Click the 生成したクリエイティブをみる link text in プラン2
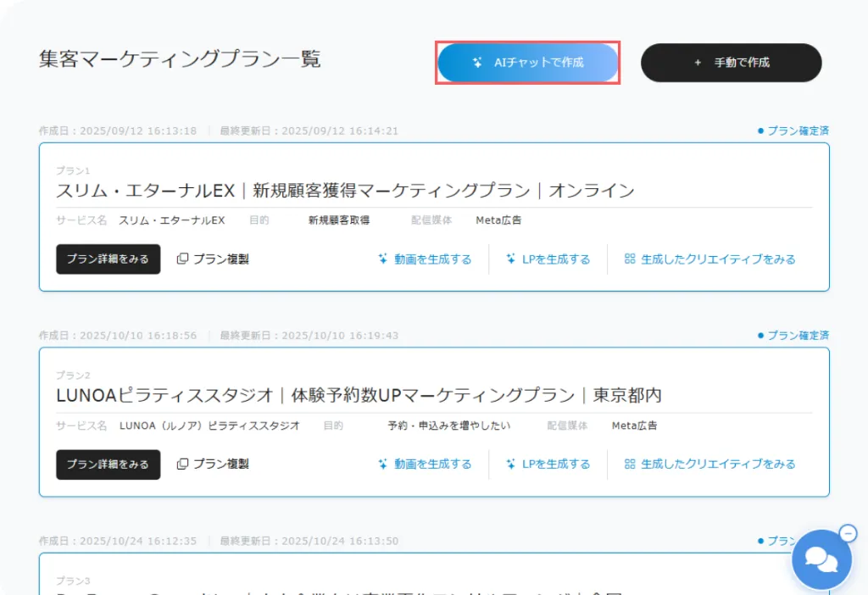Screen dimensions: 868x595 718,464
